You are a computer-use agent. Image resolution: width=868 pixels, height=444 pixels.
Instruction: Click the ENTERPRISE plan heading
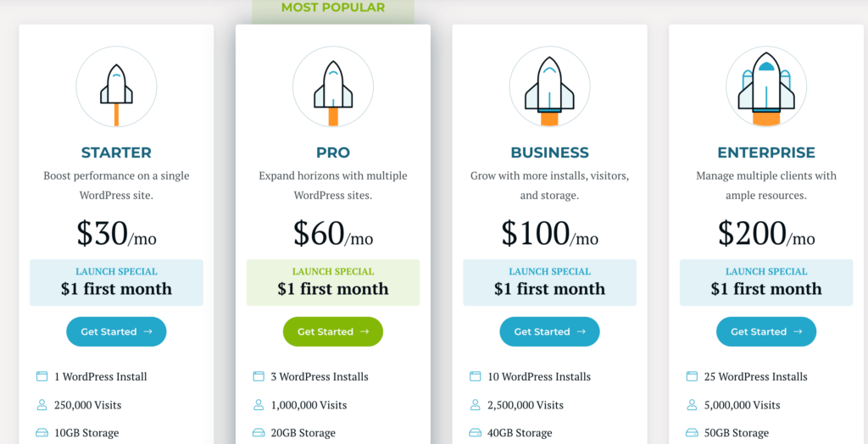[x=766, y=153]
